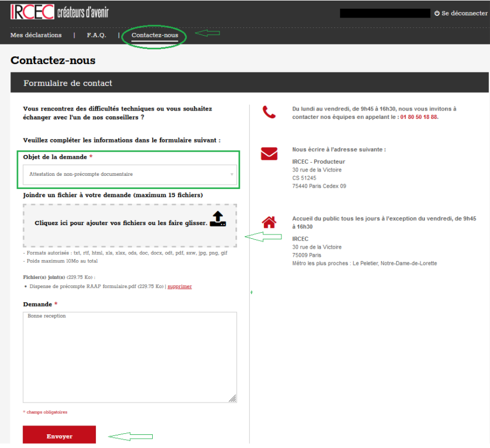Click the IRCEC - Producteur address title
This screenshot has height=448, width=490.
coord(319,162)
